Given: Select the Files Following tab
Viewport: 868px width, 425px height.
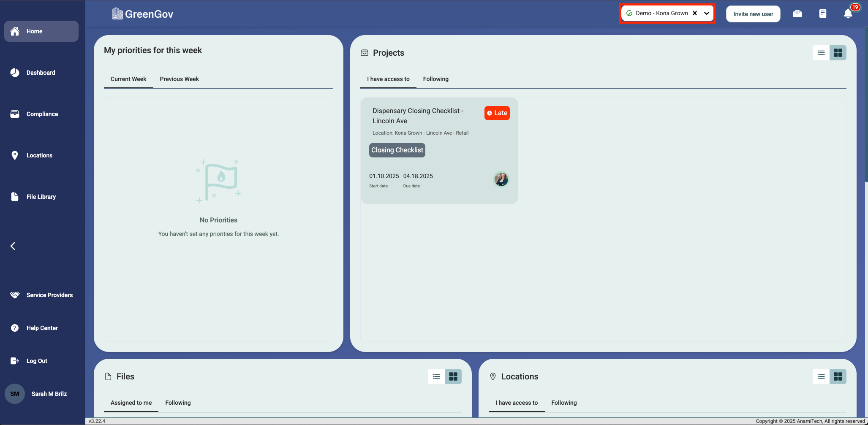Looking at the screenshot, I should 178,403.
